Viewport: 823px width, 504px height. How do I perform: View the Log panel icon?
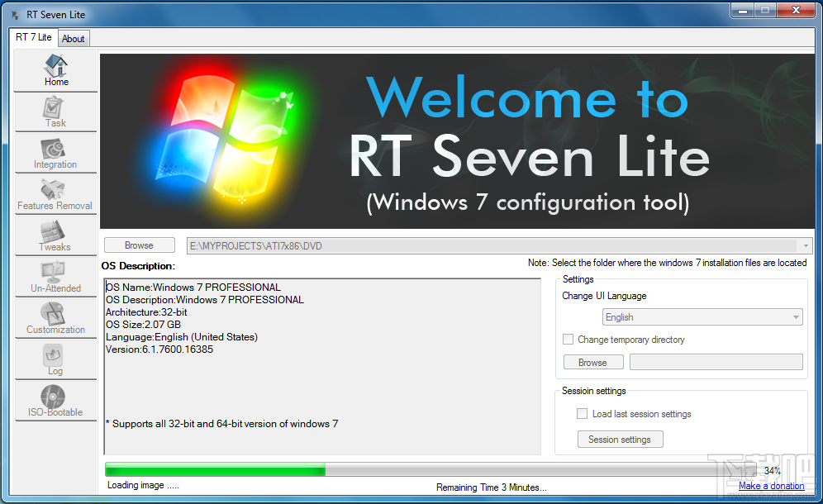coord(55,359)
